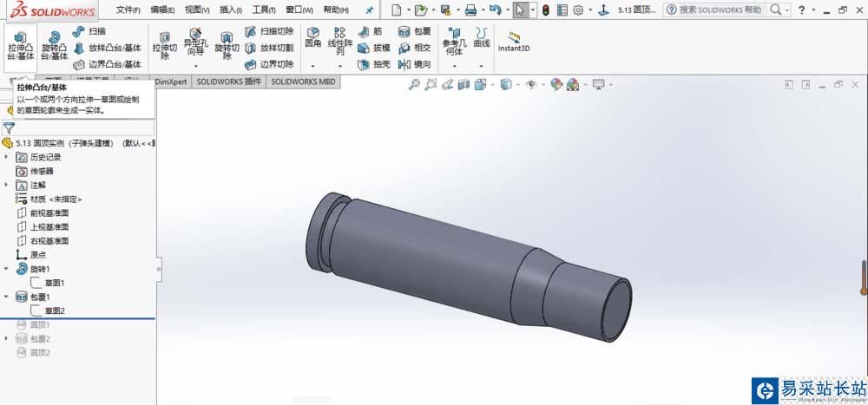Open the 插入(I) menu
Image resolution: width=868 pixels, height=405 pixels.
pyautogui.click(x=231, y=10)
